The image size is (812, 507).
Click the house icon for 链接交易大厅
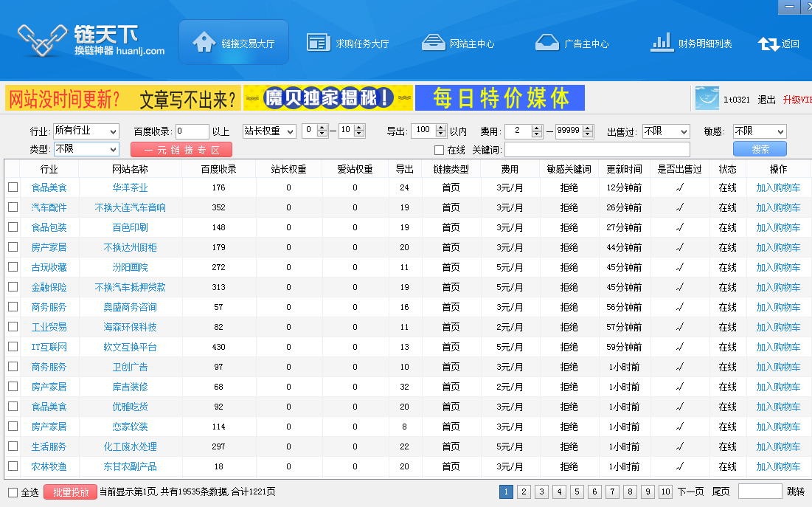click(x=204, y=42)
